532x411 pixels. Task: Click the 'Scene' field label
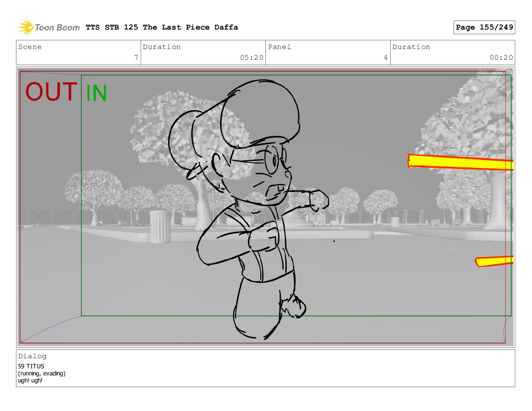(x=30, y=47)
